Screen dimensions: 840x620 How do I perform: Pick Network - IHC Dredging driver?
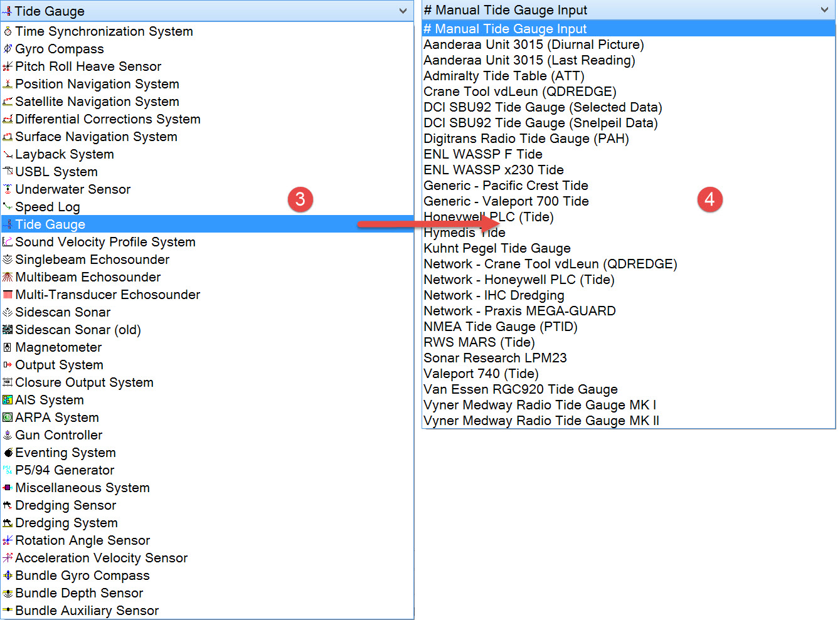coord(629,295)
